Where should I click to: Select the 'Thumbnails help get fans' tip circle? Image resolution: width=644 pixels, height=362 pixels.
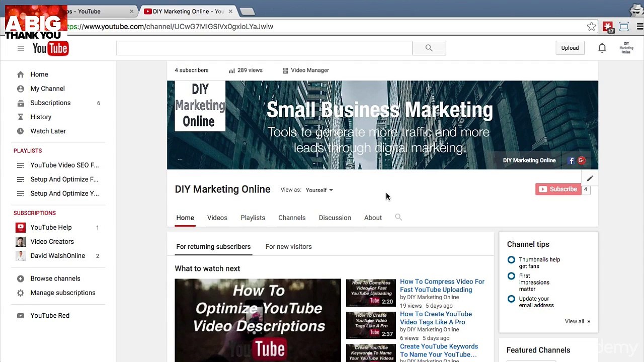511,260
